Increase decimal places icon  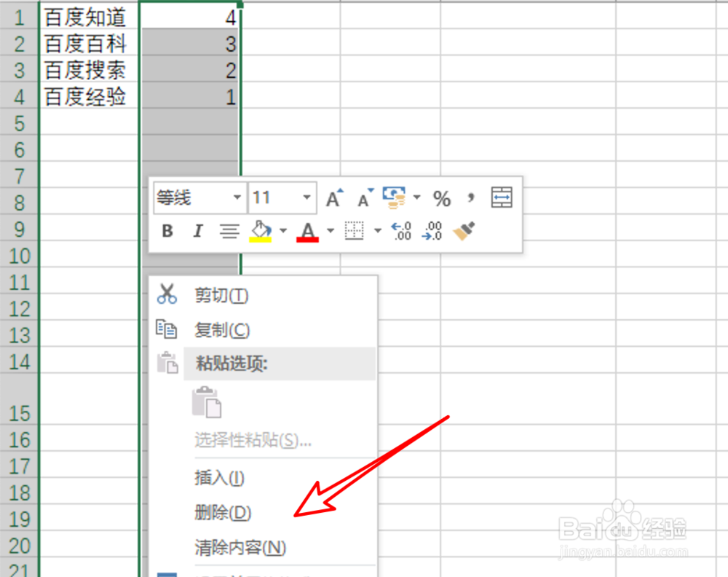click(402, 231)
